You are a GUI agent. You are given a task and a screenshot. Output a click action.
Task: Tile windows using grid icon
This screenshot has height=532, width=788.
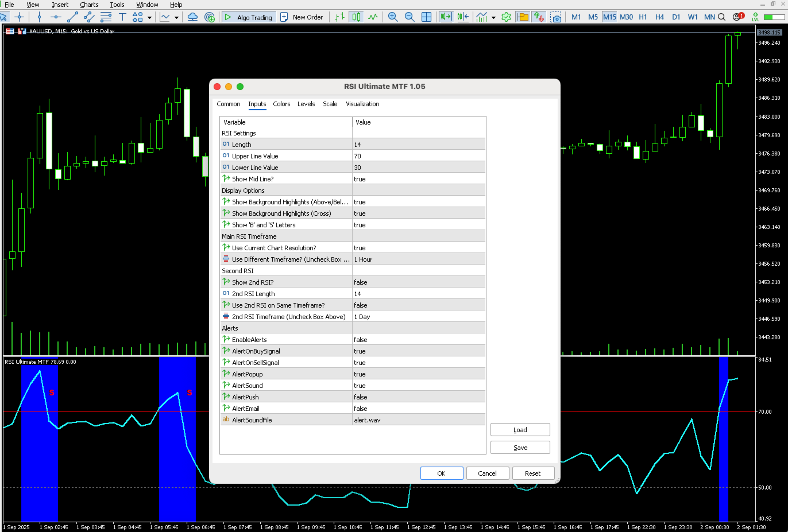point(426,17)
